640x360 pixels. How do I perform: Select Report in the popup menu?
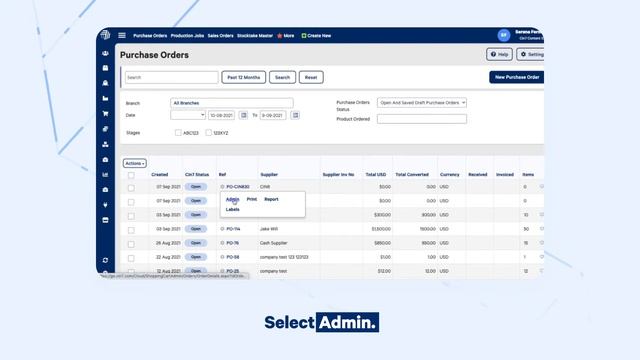pos(271,199)
